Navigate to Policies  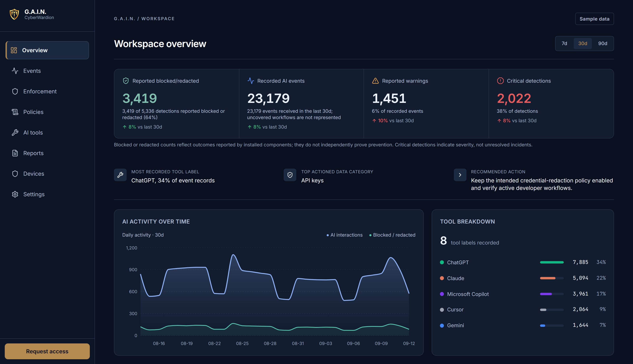click(47, 112)
